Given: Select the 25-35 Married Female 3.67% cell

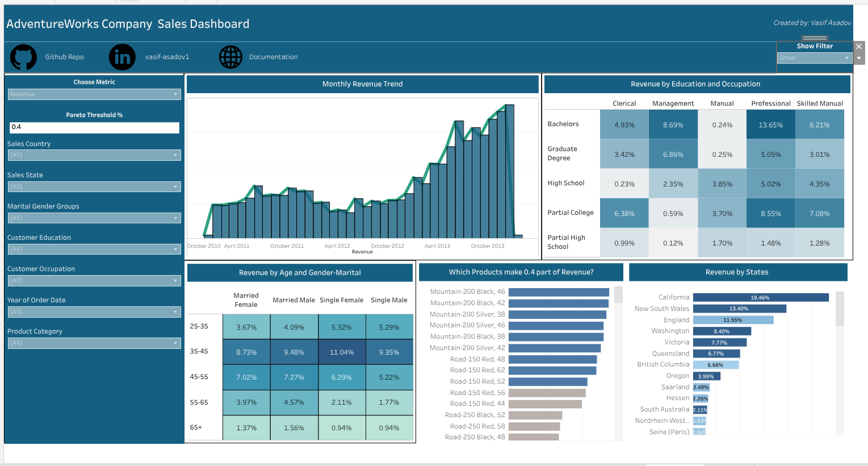Looking at the screenshot, I should coord(246,327).
